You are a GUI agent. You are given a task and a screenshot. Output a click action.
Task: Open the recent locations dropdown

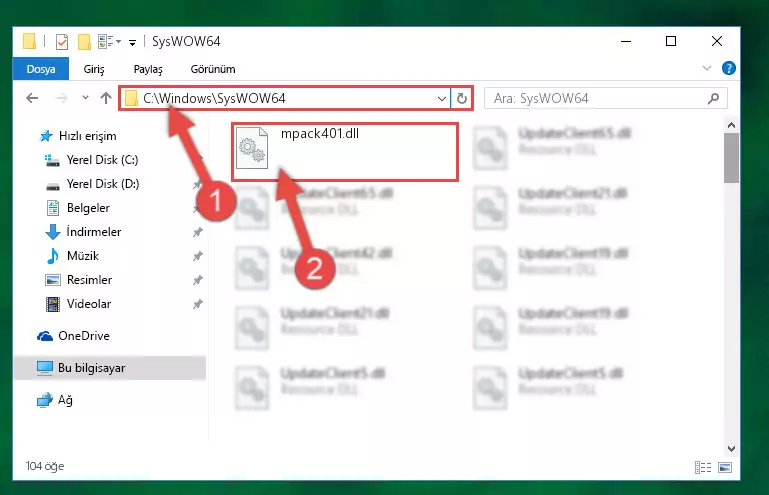click(x=85, y=98)
